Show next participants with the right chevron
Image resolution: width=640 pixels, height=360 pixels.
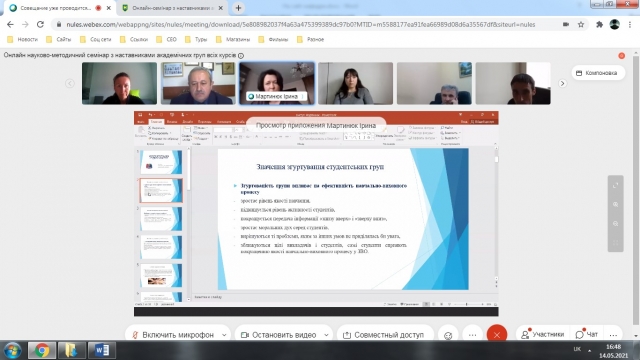coord(562,83)
